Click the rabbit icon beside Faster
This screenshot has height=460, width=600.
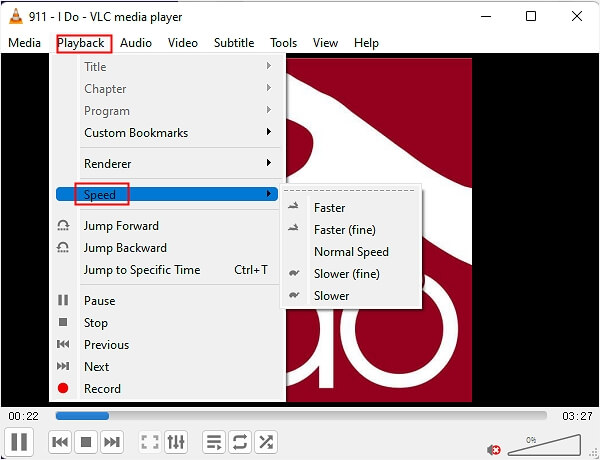coord(293,207)
